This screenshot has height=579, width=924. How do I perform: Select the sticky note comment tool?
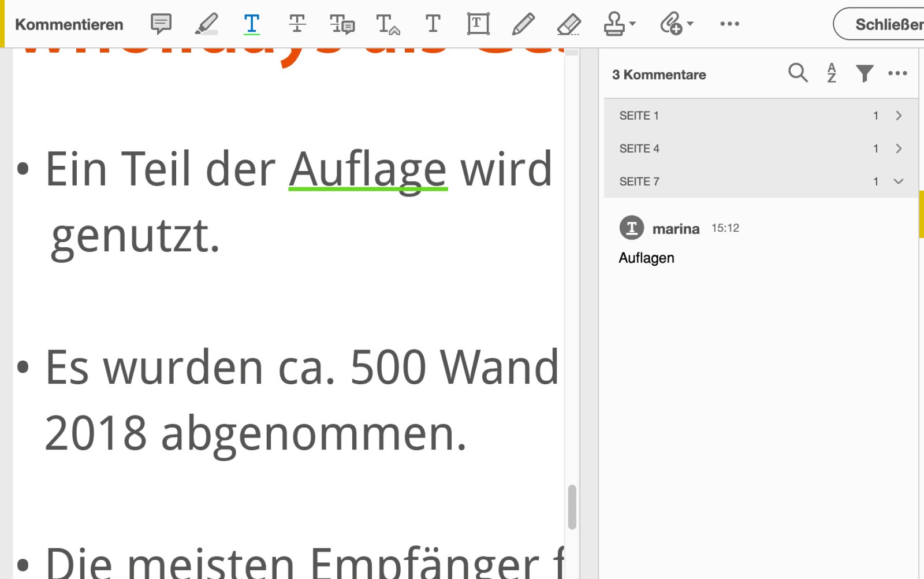[161, 24]
